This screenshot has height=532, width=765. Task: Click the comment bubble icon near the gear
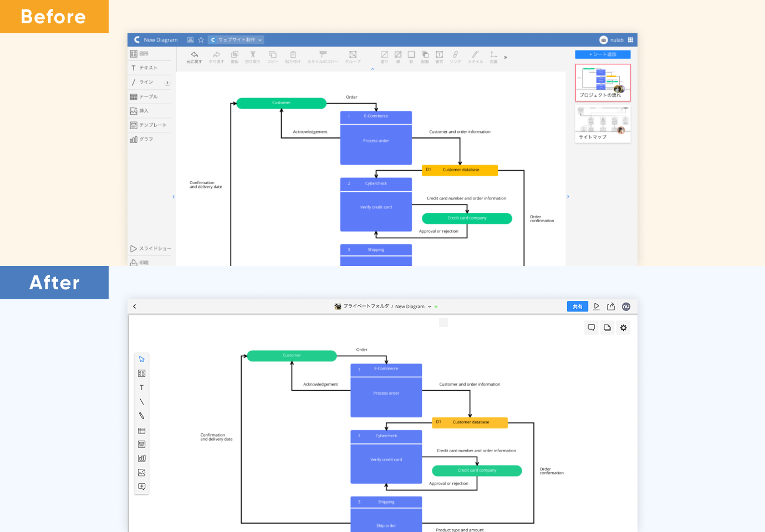(591, 328)
